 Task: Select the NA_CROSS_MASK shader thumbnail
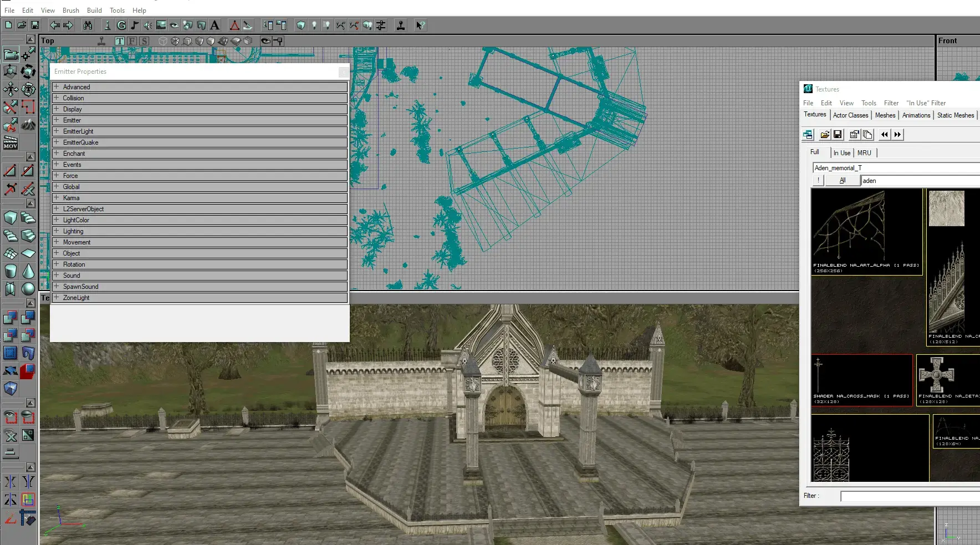862,380
